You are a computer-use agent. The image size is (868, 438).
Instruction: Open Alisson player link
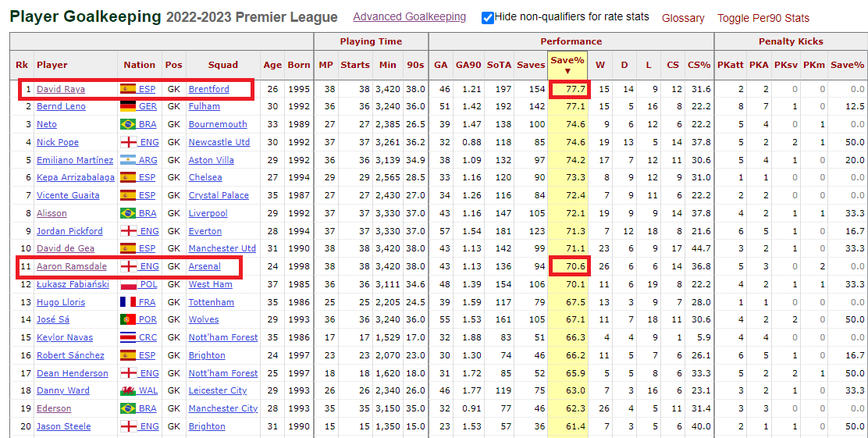click(x=52, y=213)
